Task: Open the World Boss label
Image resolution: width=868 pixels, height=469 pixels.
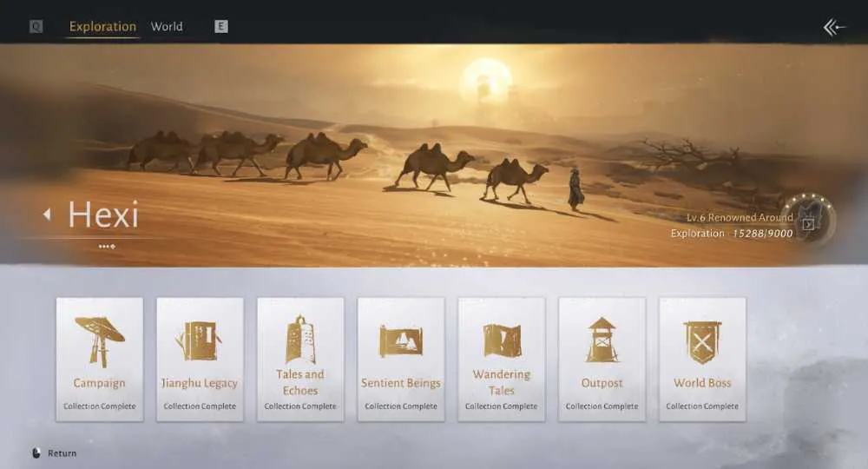Action: (702, 383)
